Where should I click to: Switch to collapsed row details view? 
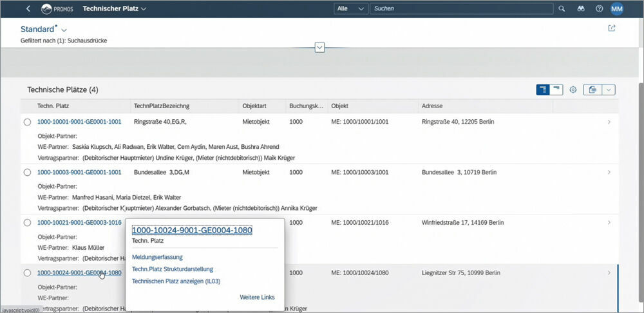(556, 90)
